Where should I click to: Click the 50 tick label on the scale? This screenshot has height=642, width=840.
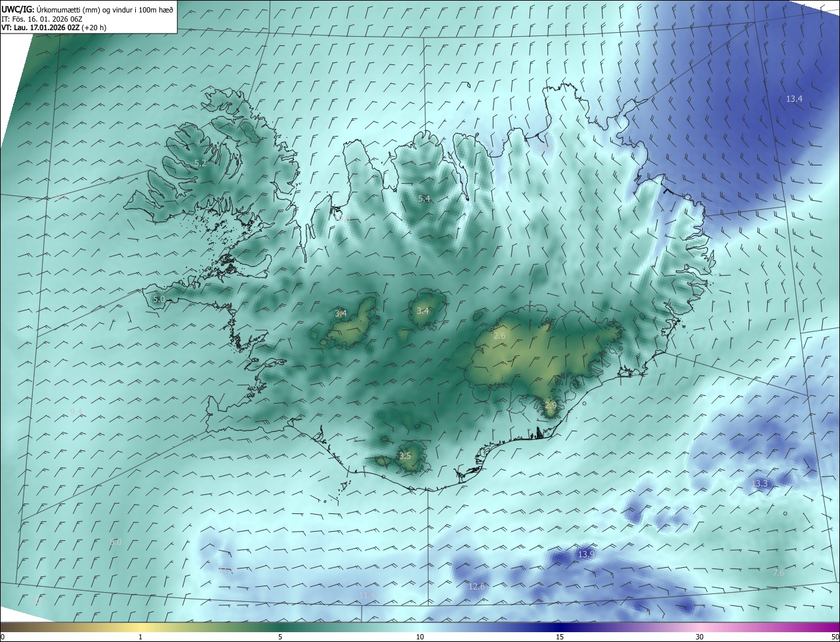tap(835, 637)
